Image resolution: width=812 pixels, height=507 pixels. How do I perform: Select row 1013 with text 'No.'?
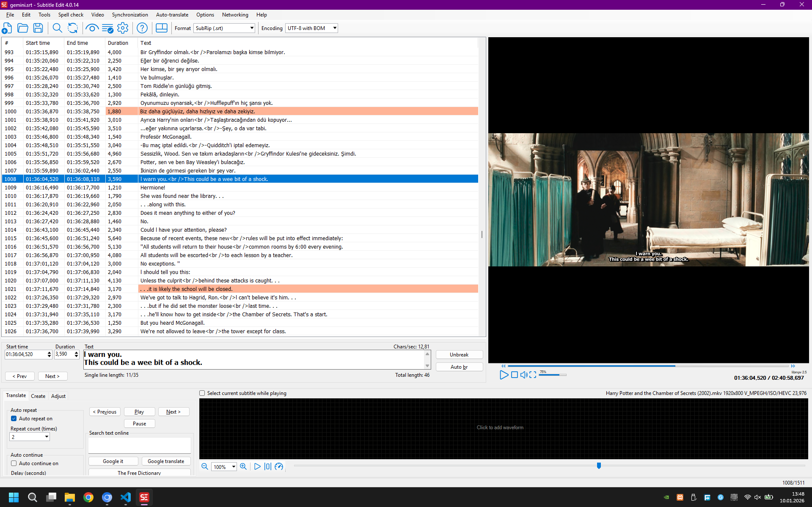coord(240,222)
